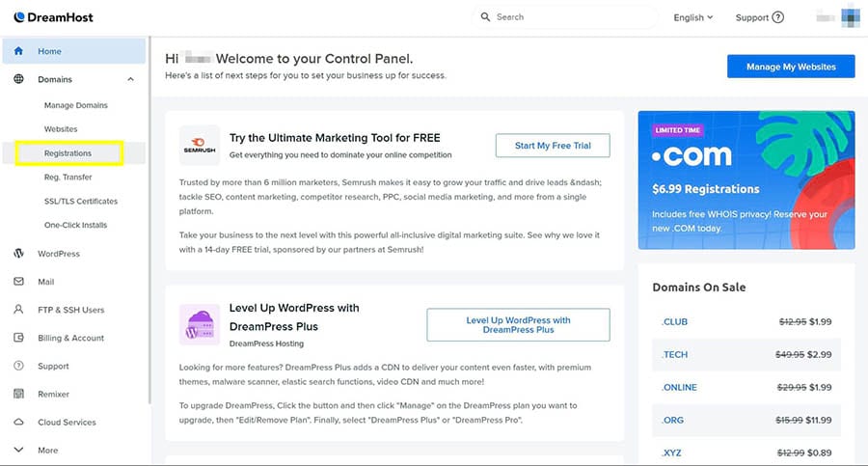Viewport: 868px width, 466px height.
Task: Click the "$29.95 $1.99" price
Action: (x=804, y=387)
